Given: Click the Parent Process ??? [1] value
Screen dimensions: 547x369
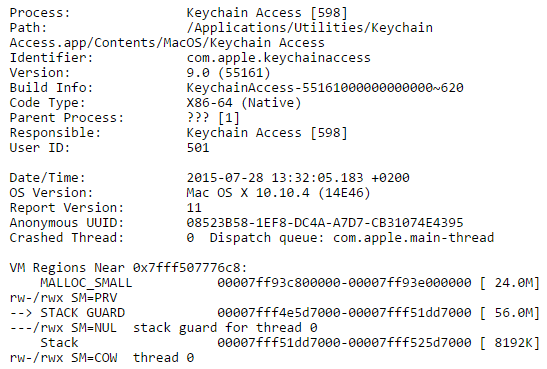Looking at the screenshot, I should (213, 118).
